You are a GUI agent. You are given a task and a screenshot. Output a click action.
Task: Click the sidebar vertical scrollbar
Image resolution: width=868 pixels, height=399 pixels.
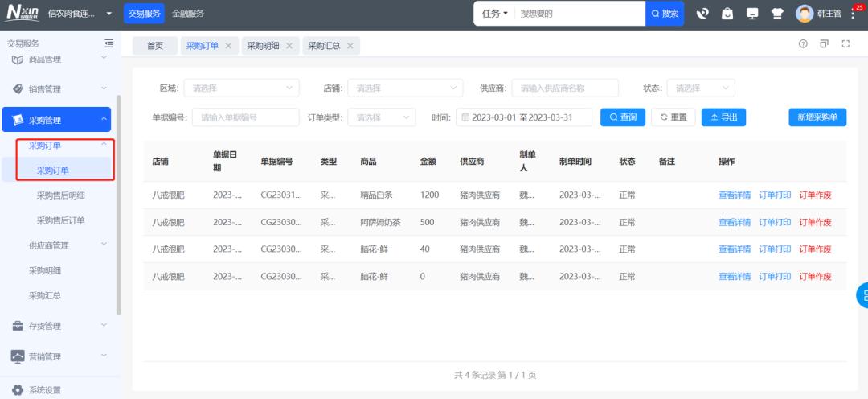118,205
